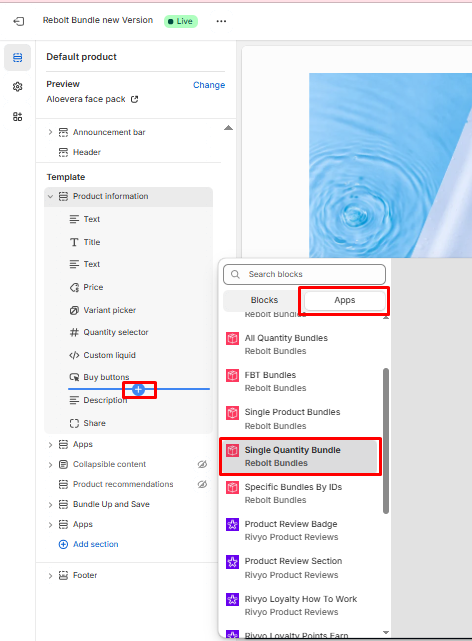Screen dimensions: 472x641
Task: Open the app embeds sidebar icon
Action: tap(18, 117)
